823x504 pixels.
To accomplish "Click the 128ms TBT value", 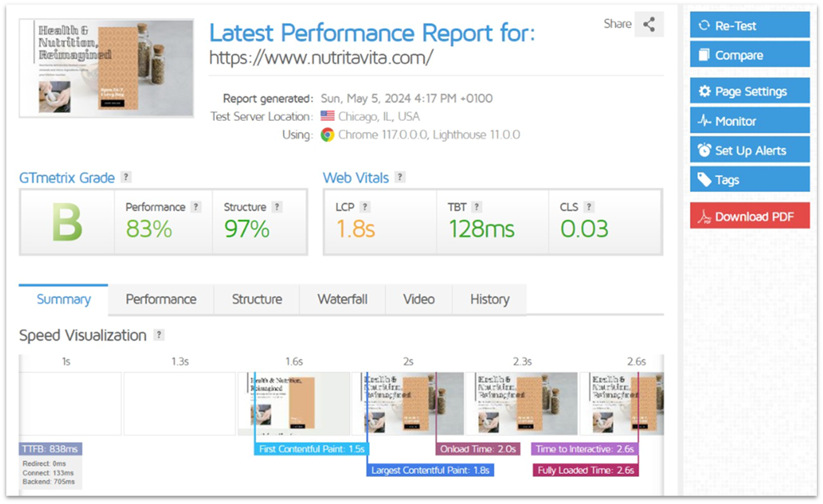I will tap(481, 229).
